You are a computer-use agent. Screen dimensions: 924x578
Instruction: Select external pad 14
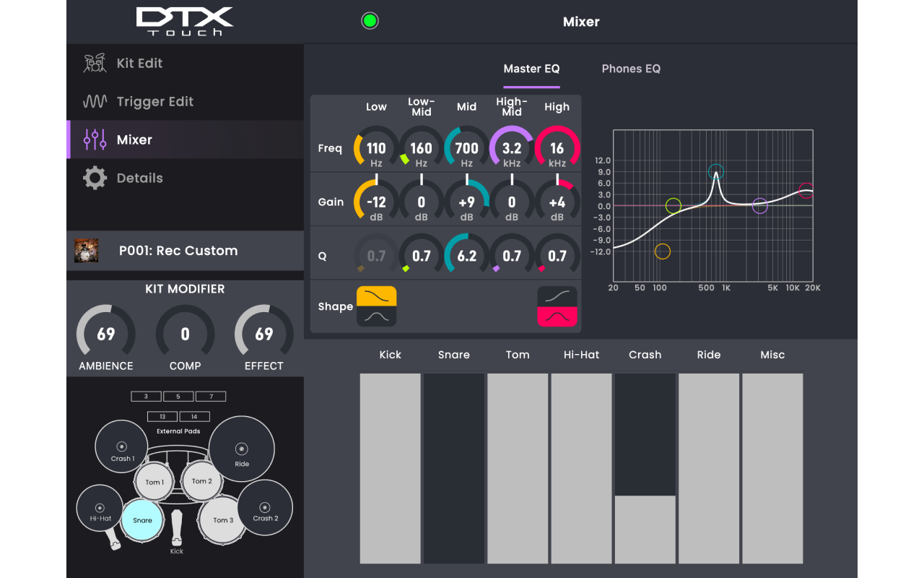194,417
